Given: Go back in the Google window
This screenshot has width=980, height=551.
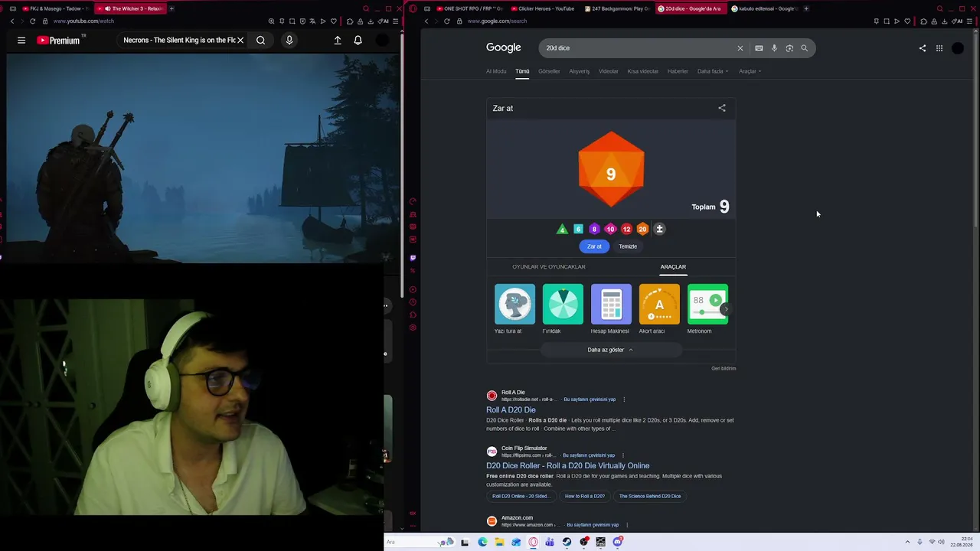Looking at the screenshot, I should 426,21.
